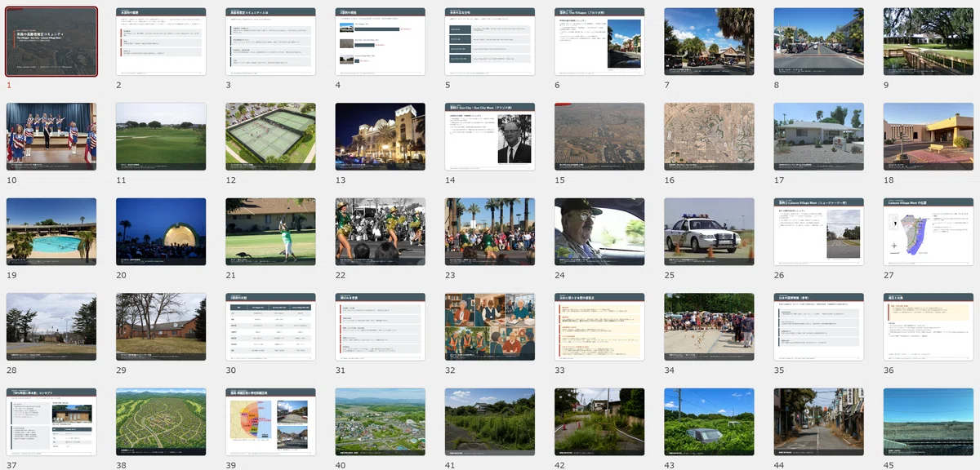Click slide 22 black-and-white parade photo

tap(381, 232)
